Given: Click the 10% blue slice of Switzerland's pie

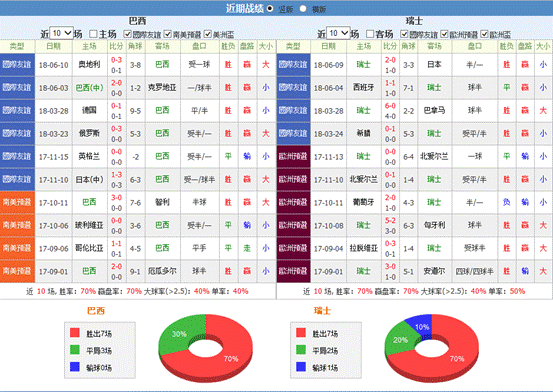Looking at the screenshot, I should 422,327.
